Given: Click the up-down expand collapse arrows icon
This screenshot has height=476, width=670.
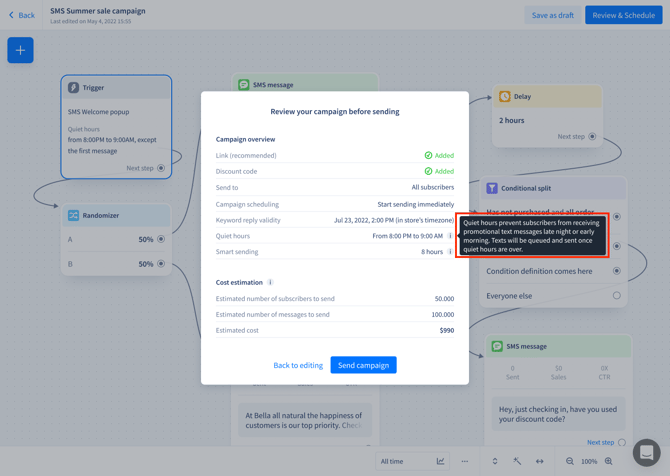Looking at the screenshot, I should click(495, 461).
